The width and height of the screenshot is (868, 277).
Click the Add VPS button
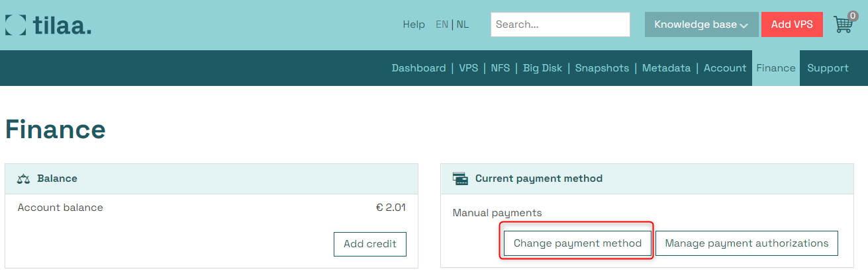pos(792,24)
